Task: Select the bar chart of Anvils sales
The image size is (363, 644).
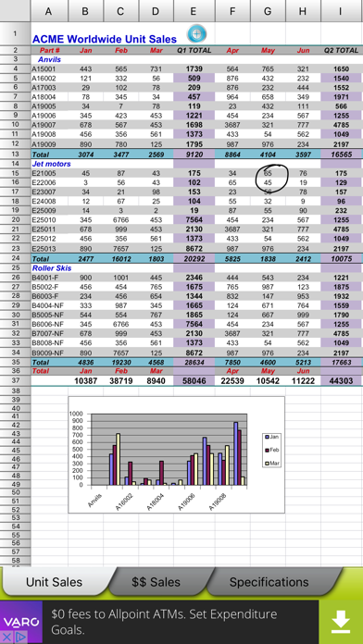Action: 176,454
